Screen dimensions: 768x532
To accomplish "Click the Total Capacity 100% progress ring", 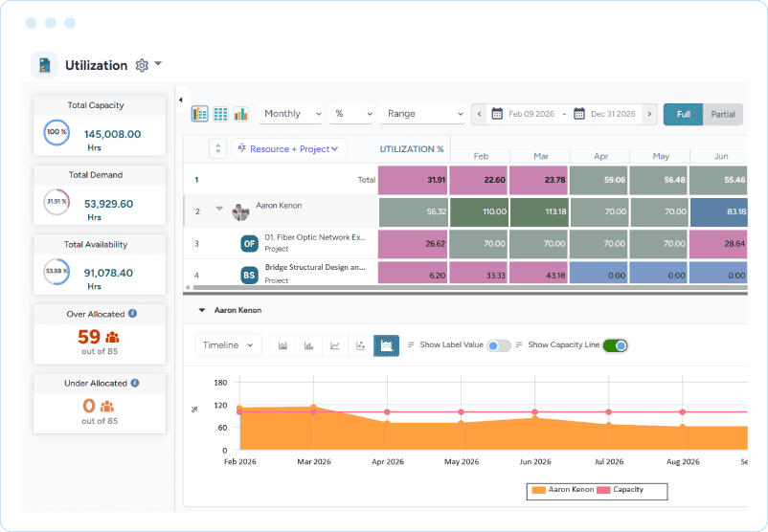I will tap(56, 132).
